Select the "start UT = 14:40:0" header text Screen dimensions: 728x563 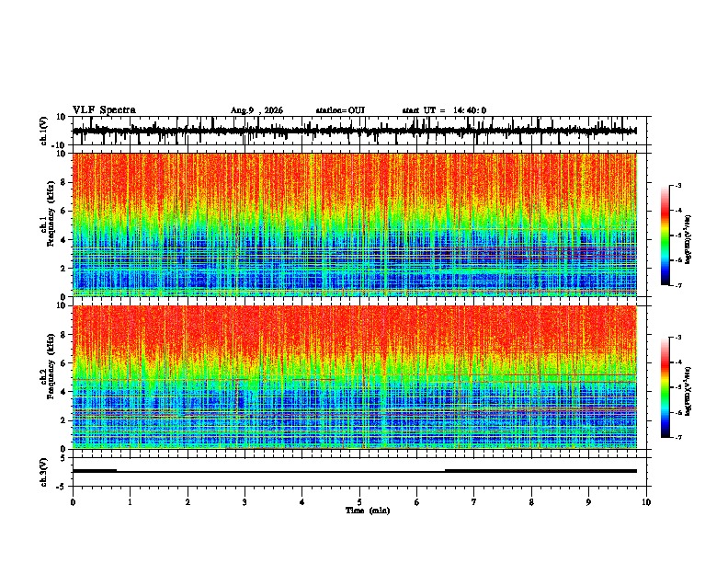[x=444, y=110]
